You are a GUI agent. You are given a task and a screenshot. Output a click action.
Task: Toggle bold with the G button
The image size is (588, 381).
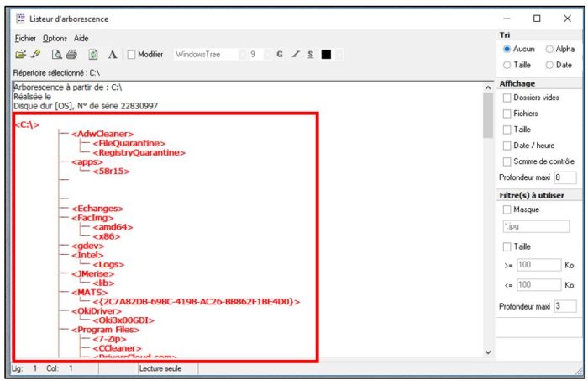tap(279, 55)
